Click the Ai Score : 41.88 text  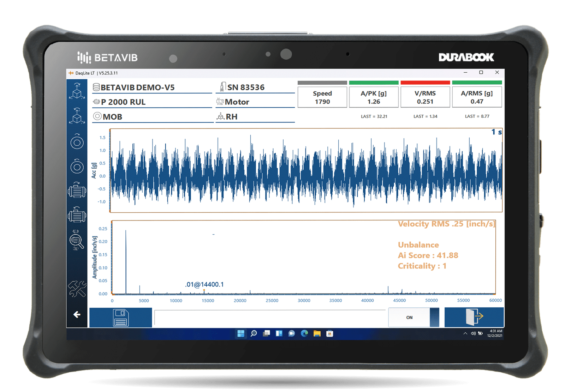click(x=428, y=255)
